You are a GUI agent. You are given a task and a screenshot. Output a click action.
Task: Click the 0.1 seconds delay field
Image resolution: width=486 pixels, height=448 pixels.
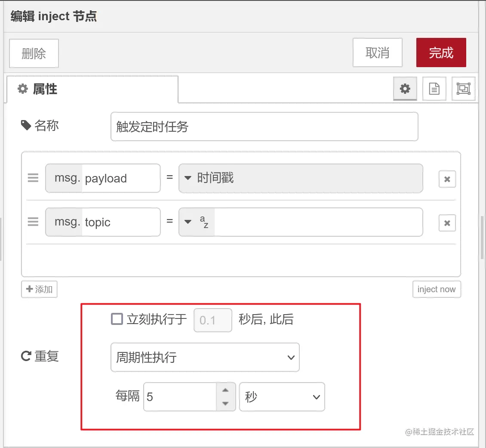[x=213, y=320]
